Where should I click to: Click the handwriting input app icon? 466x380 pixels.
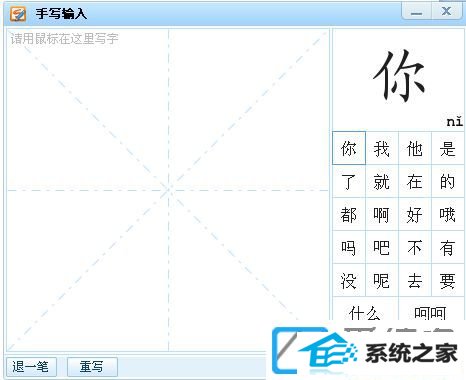18,14
